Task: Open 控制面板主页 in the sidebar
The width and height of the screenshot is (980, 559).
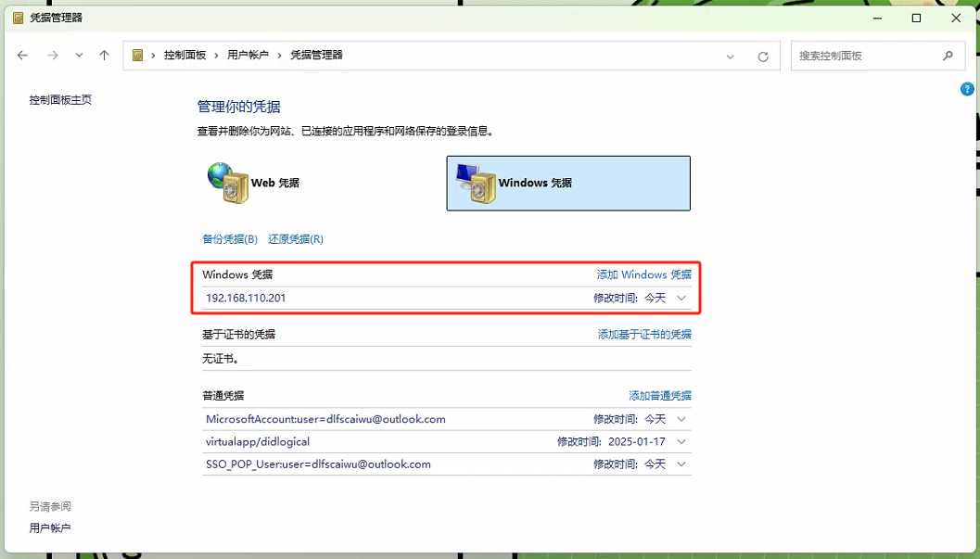Action: [x=60, y=100]
